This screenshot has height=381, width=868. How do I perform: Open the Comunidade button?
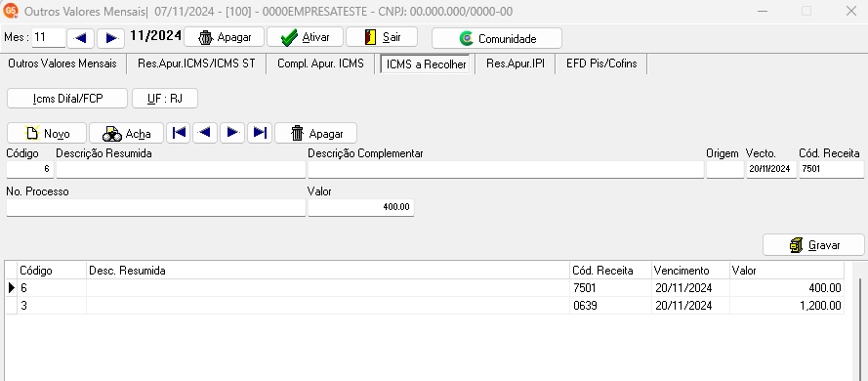tap(497, 38)
